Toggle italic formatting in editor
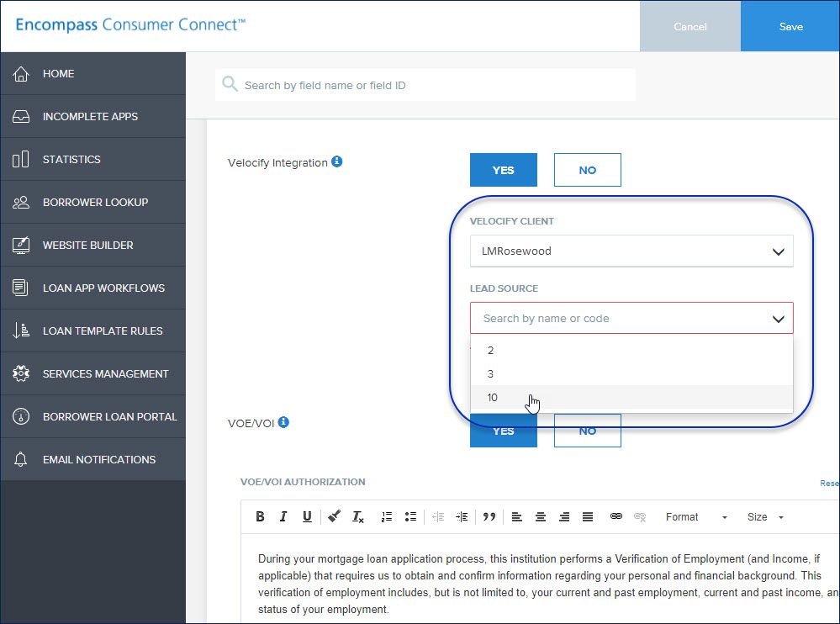Screen dimensions: 840x624 283,516
